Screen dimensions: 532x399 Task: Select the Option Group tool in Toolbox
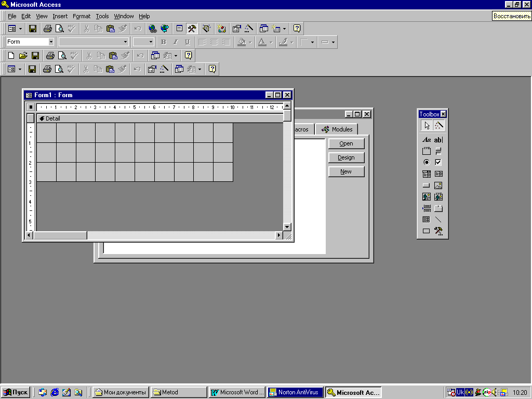(x=427, y=151)
